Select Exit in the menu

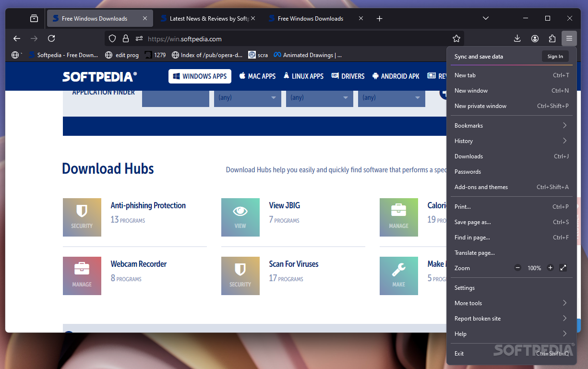pyautogui.click(x=512, y=354)
